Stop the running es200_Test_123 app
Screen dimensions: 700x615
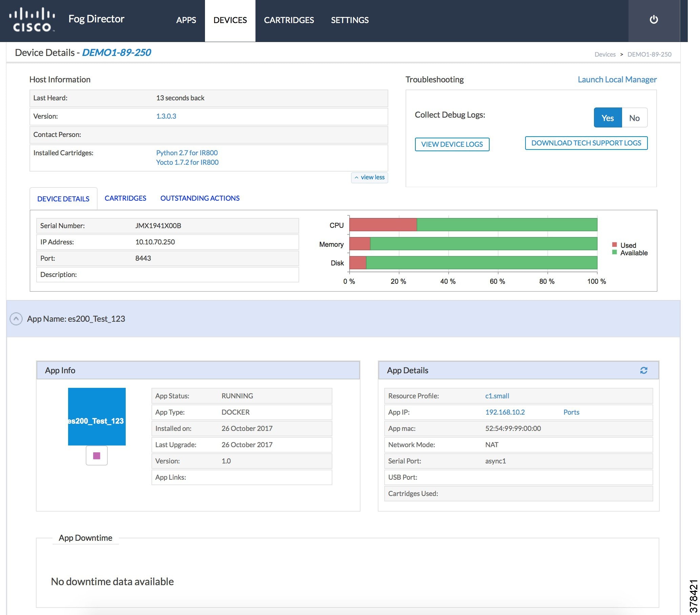96,456
